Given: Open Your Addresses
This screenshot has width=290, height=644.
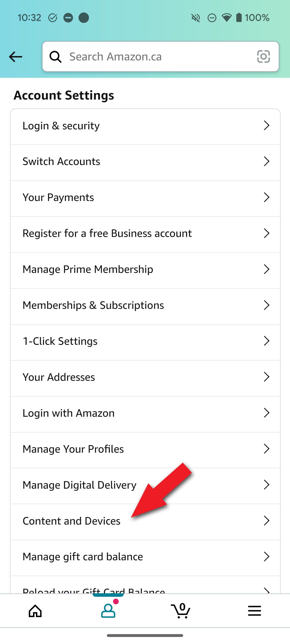Looking at the screenshot, I should 59,377.
